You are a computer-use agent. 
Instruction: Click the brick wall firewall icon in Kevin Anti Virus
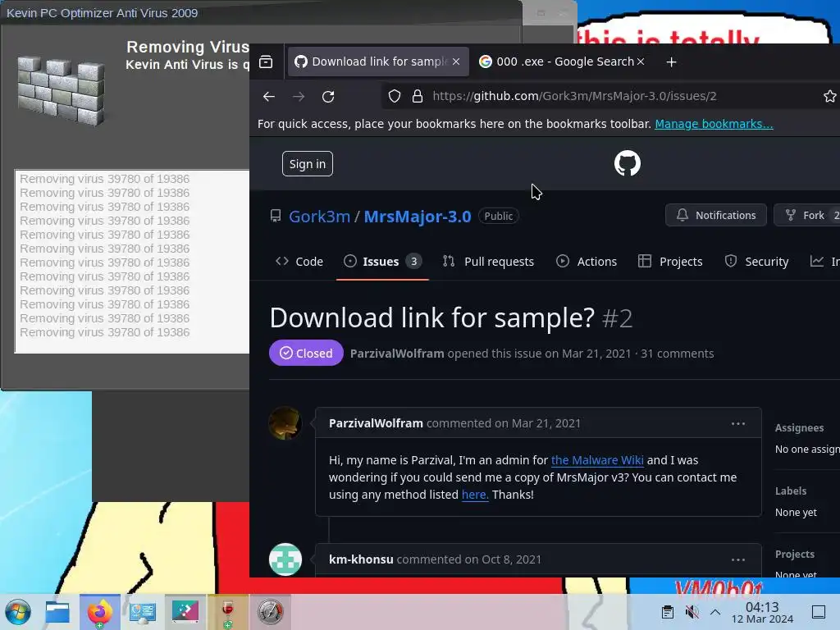tap(61, 90)
